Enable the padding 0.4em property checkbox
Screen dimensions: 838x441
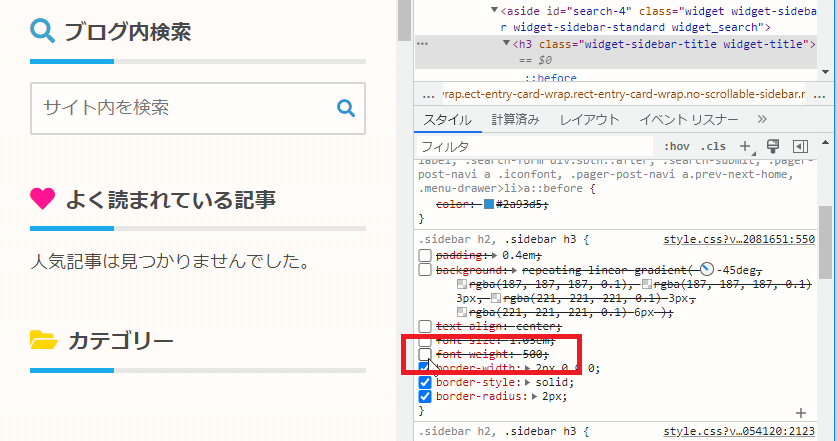pyautogui.click(x=425, y=256)
